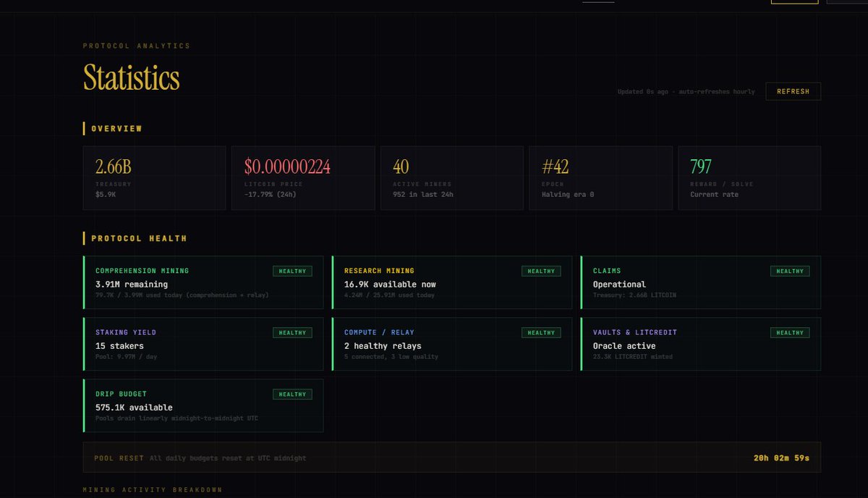The width and height of the screenshot is (868, 498).
Task: Open the 2.66B Treasury overview card
Action: (154, 178)
